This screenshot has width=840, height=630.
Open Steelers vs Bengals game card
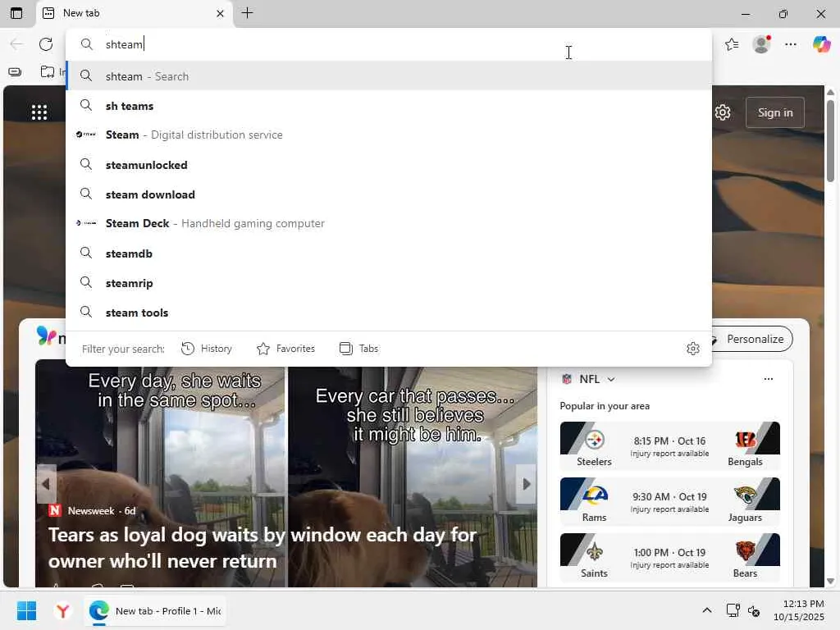pos(669,445)
